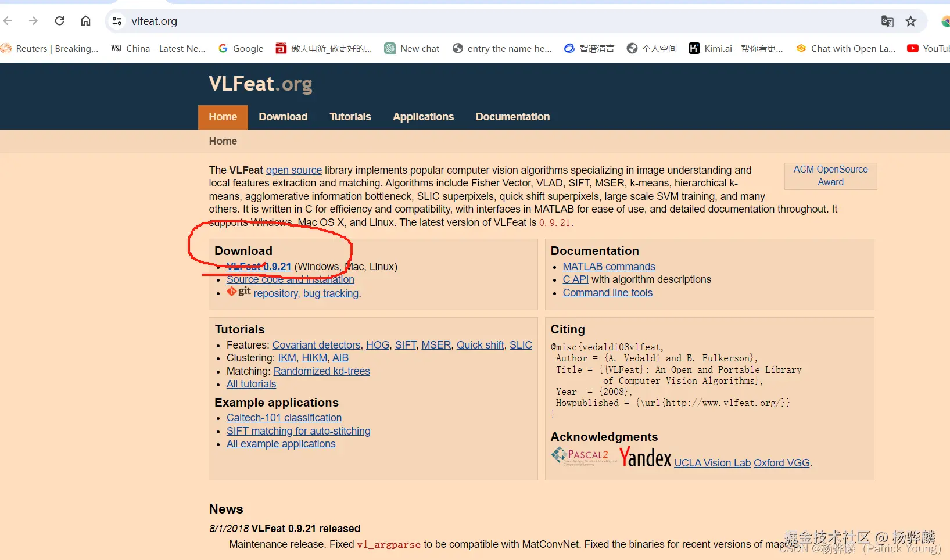Image resolution: width=950 pixels, height=560 pixels.
Task: Reload the vlfeat.org page
Action: 59,21
